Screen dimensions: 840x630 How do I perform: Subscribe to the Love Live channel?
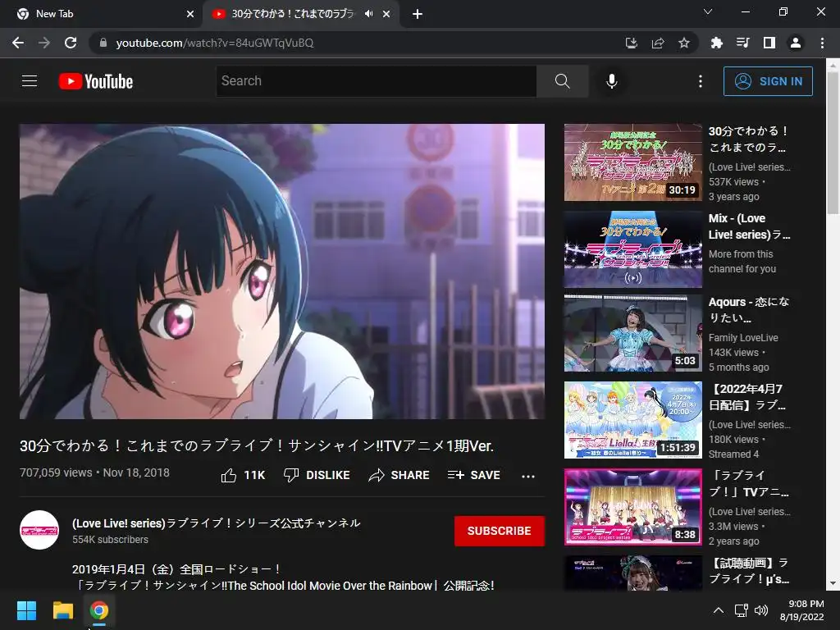click(x=500, y=531)
